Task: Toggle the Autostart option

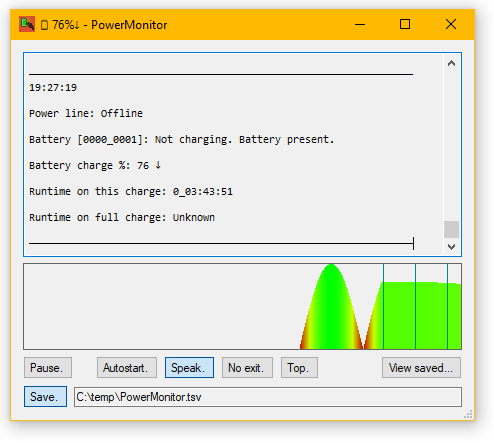Action: (x=127, y=368)
